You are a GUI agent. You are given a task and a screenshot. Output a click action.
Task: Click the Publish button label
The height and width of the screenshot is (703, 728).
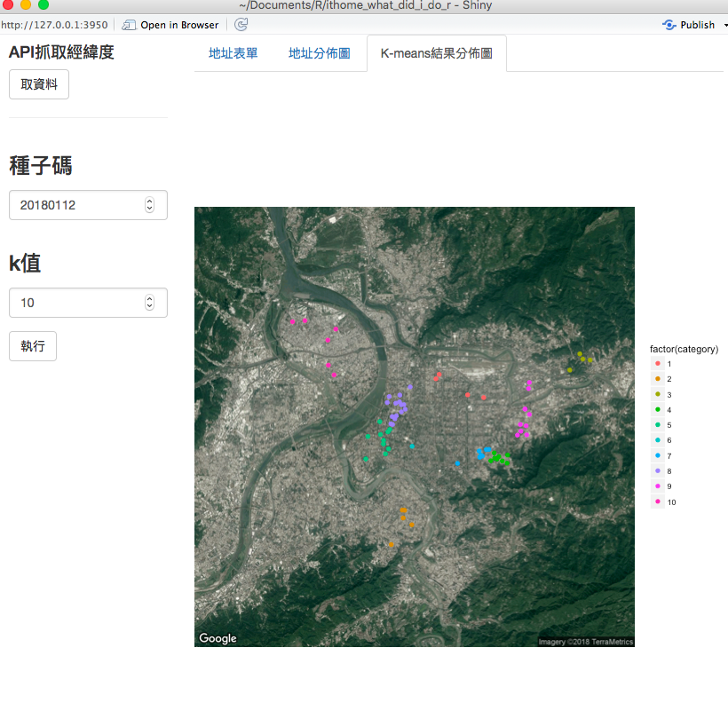(697, 25)
